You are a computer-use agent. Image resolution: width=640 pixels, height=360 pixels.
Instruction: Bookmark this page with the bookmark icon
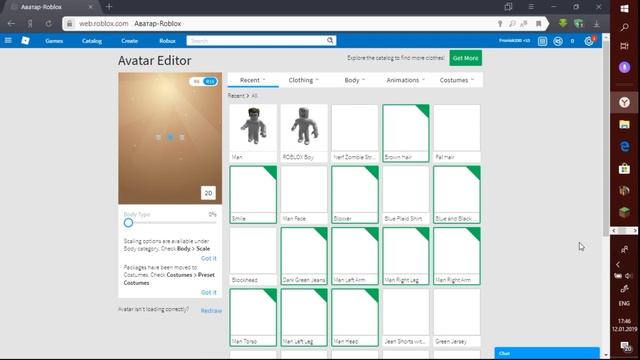point(538,24)
